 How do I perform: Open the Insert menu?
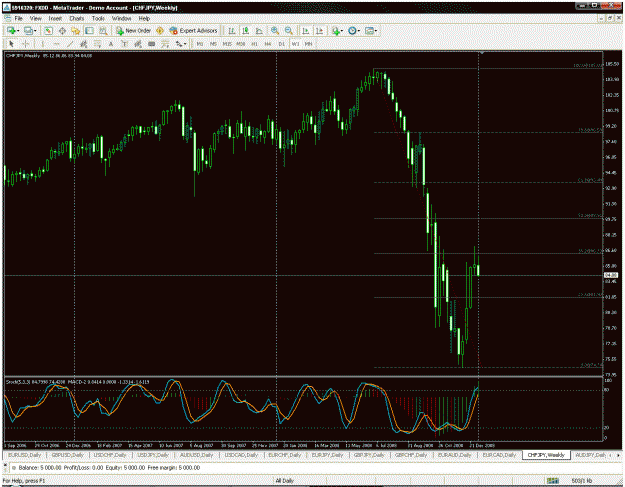pos(55,18)
